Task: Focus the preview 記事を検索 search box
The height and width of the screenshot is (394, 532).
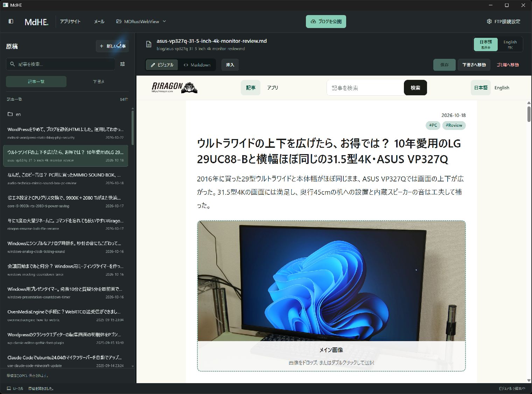Action: [x=365, y=88]
